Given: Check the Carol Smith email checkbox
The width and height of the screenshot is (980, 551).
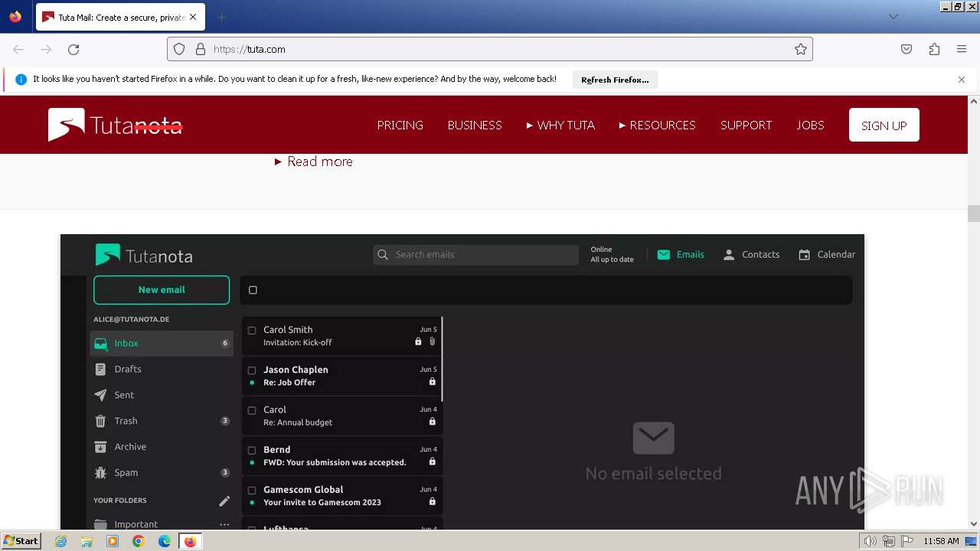Looking at the screenshot, I should pos(252,331).
